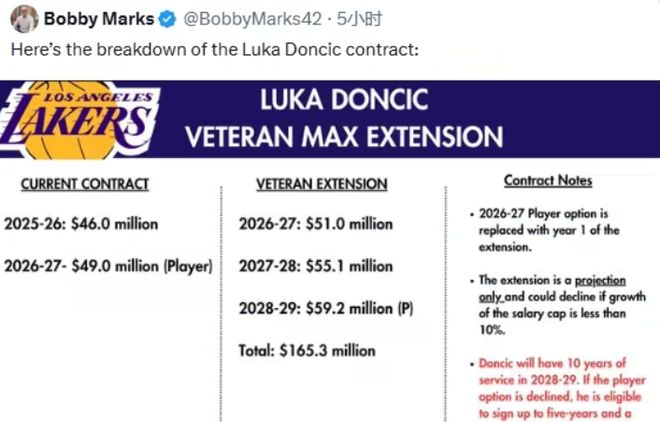This screenshot has height=422, width=660.
Task: Click the VETERAN MAX EXTENSION heading
Action: pos(344,137)
